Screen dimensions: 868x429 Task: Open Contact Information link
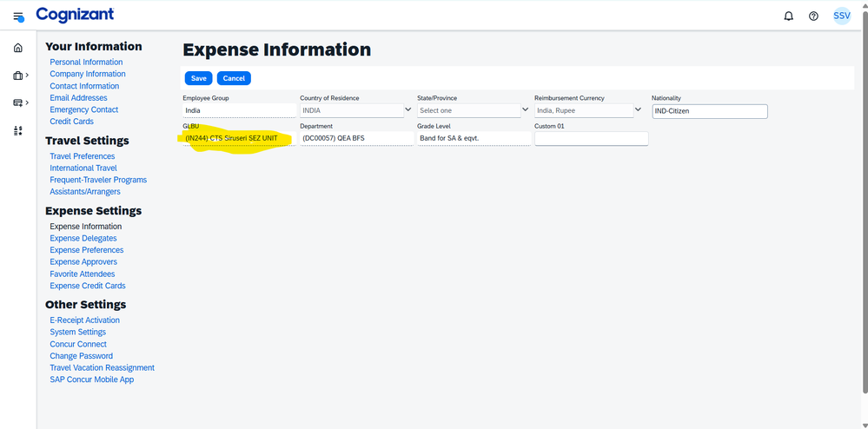[x=84, y=86]
